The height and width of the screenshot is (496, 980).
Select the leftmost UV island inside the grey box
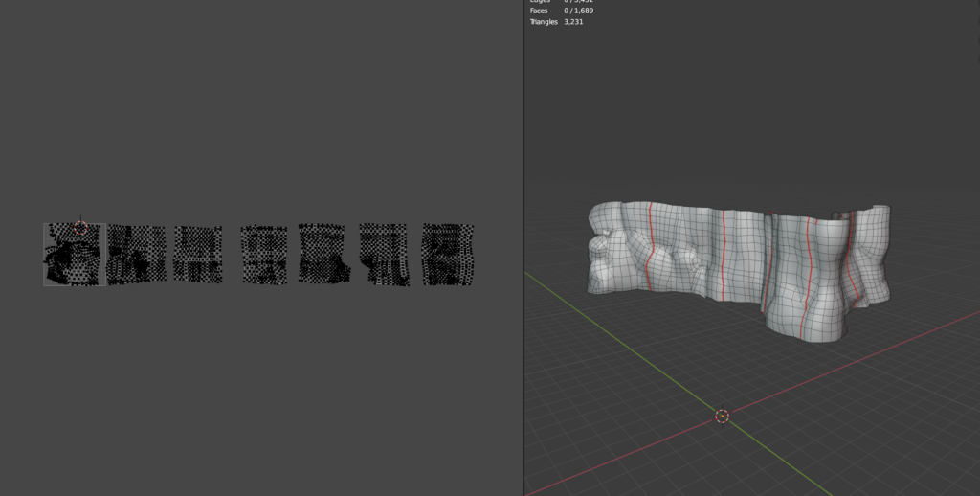74,255
